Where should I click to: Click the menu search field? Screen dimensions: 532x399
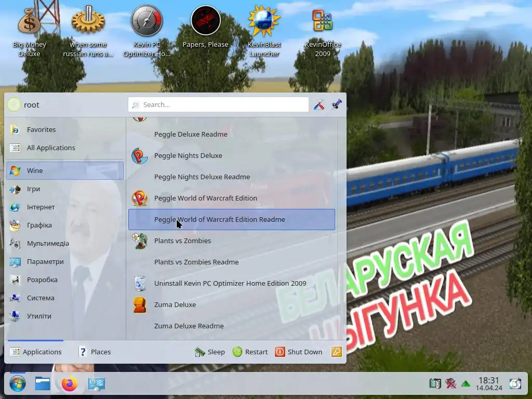(x=218, y=104)
